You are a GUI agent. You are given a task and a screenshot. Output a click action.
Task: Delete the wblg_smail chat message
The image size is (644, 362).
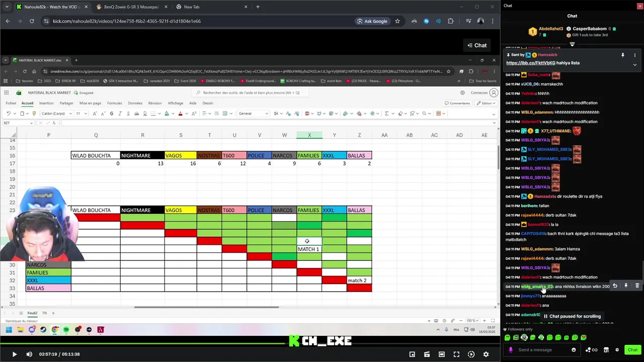tap(637, 286)
